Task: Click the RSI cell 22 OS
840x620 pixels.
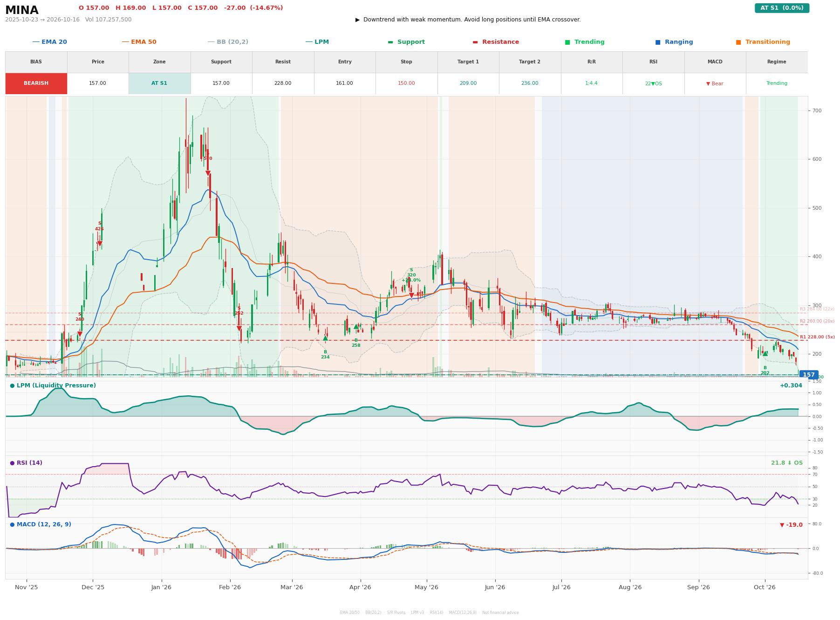Action: (653, 83)
